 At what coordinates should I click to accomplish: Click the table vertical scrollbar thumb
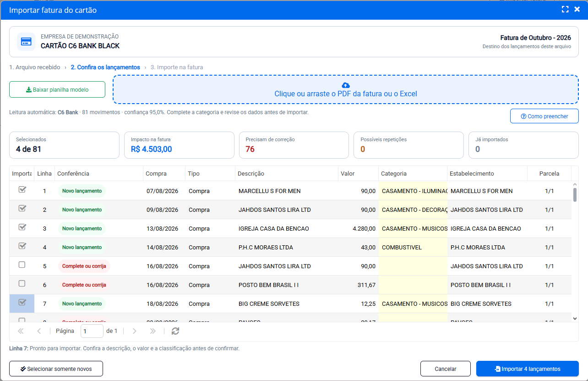coord(575,194)
